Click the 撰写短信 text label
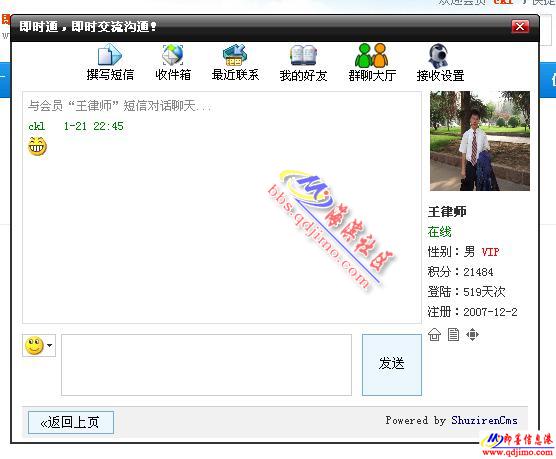Screen dimensions: 556x459 110,75
